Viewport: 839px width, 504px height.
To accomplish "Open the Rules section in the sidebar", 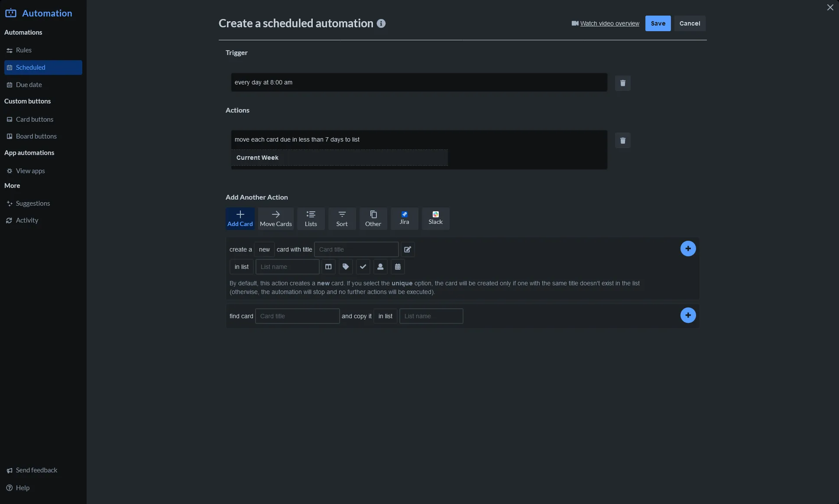I will [x=23, y=50].
